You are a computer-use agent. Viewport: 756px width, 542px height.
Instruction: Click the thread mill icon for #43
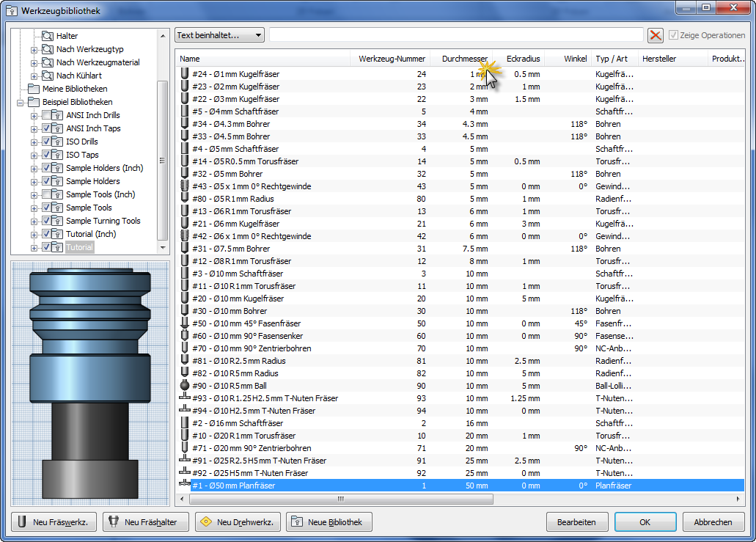tap(184, 186)
